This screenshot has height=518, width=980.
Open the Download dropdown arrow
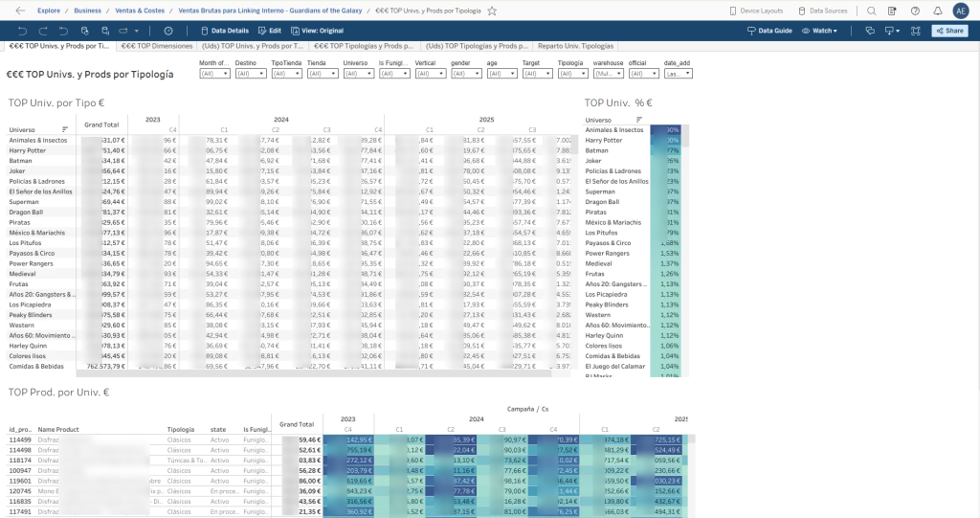coord(898,31)
